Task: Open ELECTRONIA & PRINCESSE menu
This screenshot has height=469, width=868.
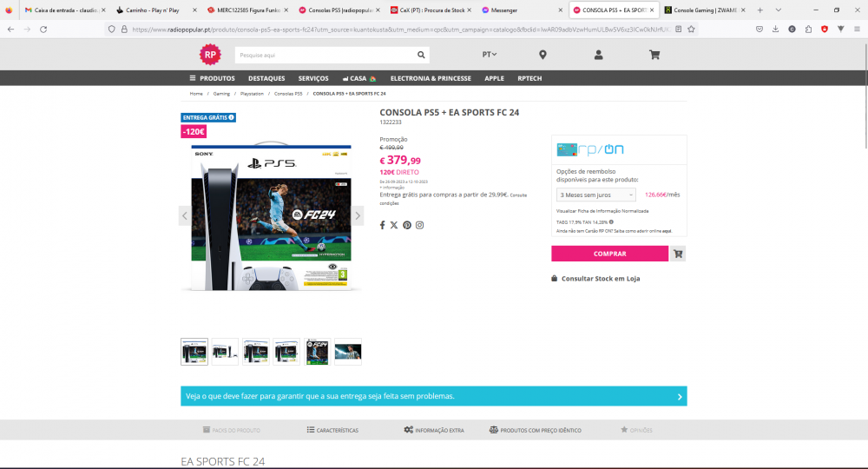Action: [431, 79]
